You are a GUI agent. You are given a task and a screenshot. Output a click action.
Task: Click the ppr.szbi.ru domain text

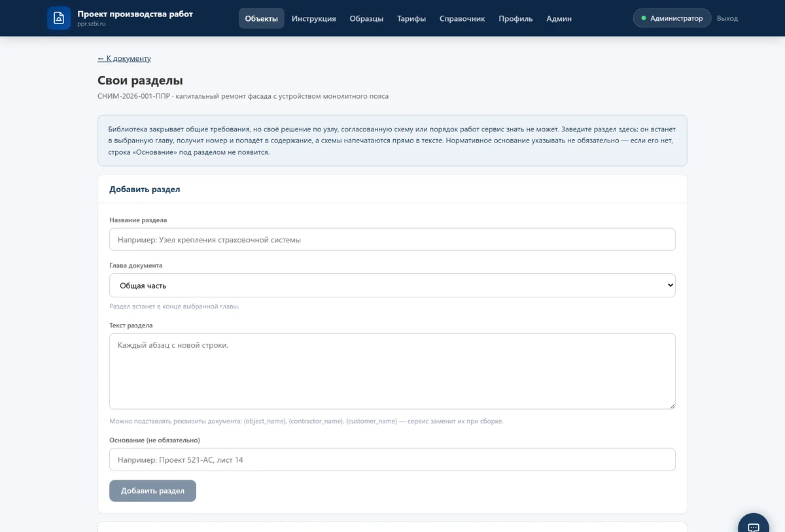pyautogui.click(x=92, y=24)
